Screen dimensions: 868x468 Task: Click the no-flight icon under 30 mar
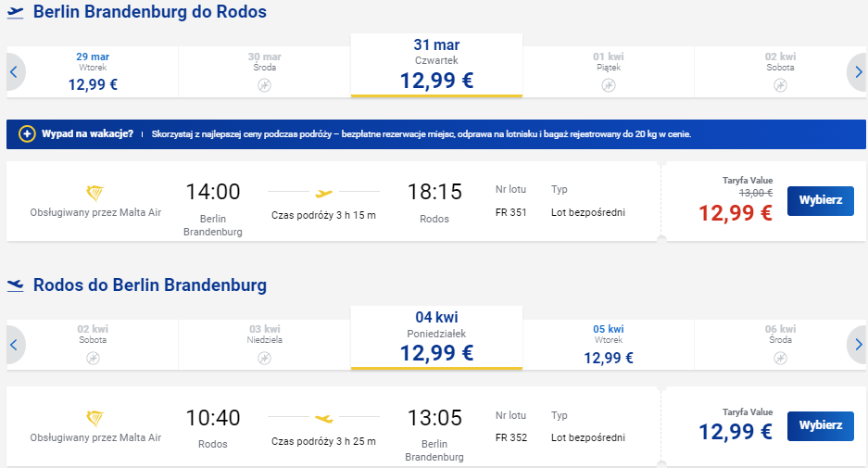265,85
